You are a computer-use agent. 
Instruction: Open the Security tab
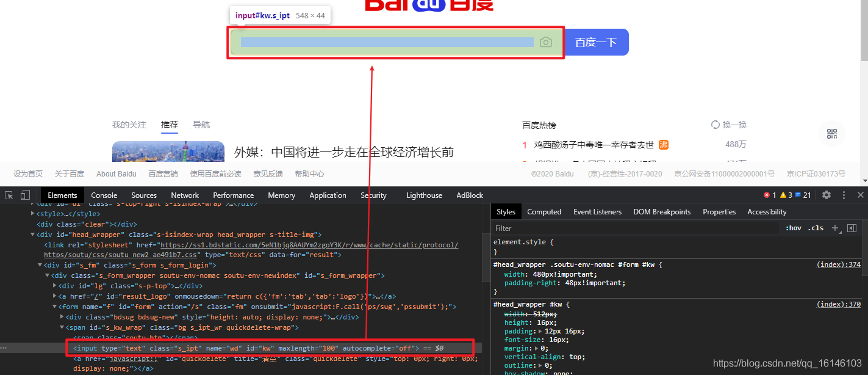pos(373,195)
